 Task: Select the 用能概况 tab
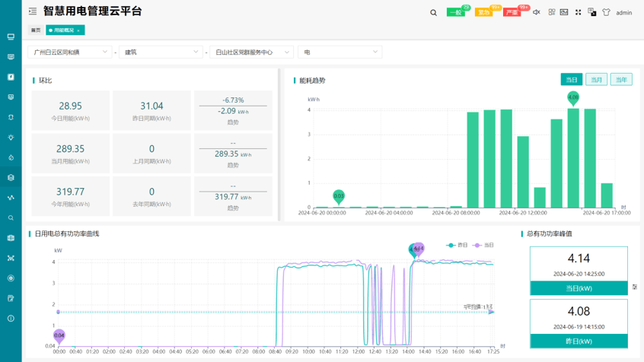[x=64, y=30]
